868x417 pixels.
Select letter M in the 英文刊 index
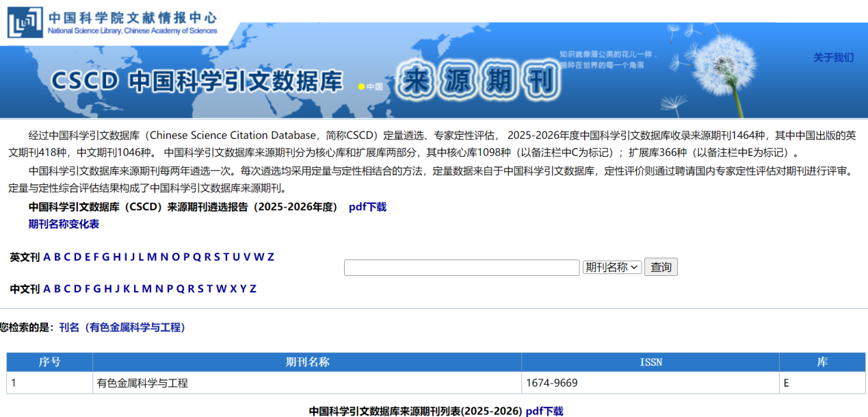152,257
